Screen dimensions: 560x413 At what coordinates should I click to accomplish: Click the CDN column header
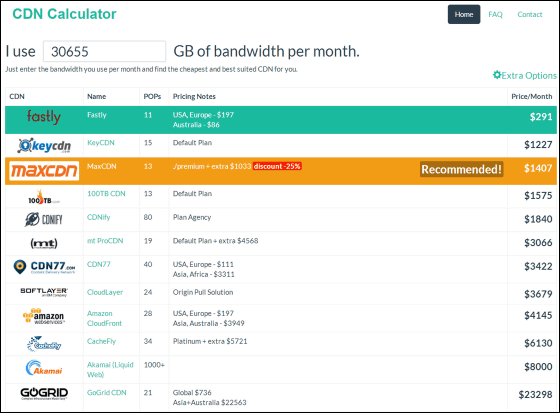17,96
